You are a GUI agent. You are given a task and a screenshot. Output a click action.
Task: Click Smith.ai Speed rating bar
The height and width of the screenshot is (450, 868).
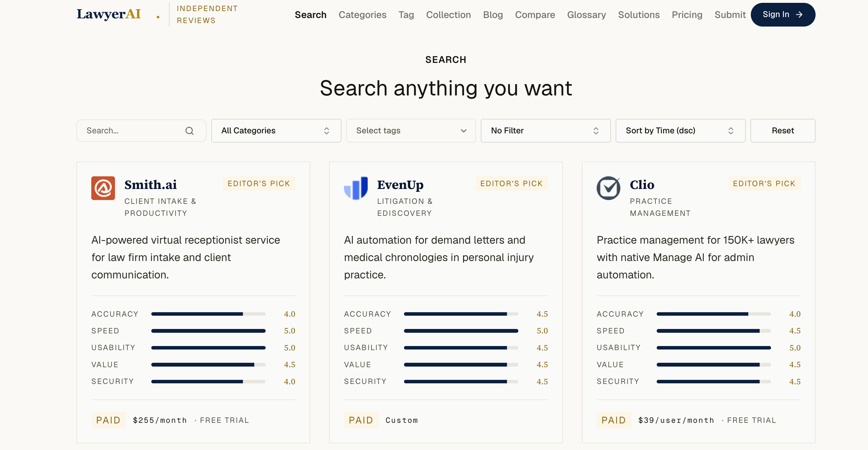tap(208, 331)
